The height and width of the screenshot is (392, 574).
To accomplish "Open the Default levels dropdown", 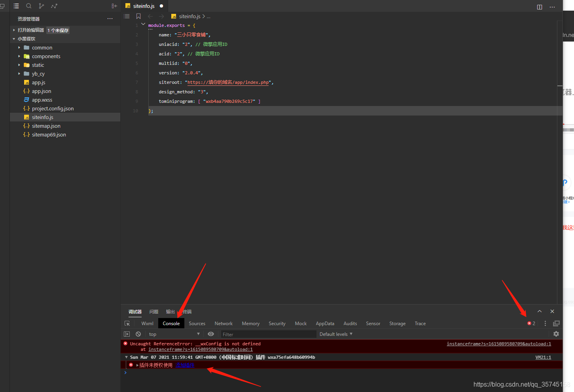I will point(336,334).
